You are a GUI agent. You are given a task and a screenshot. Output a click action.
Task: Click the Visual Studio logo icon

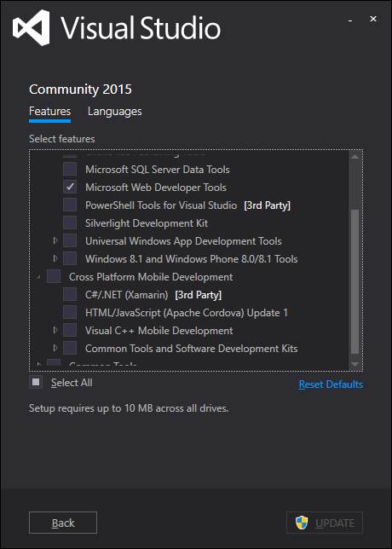[32, 27]
